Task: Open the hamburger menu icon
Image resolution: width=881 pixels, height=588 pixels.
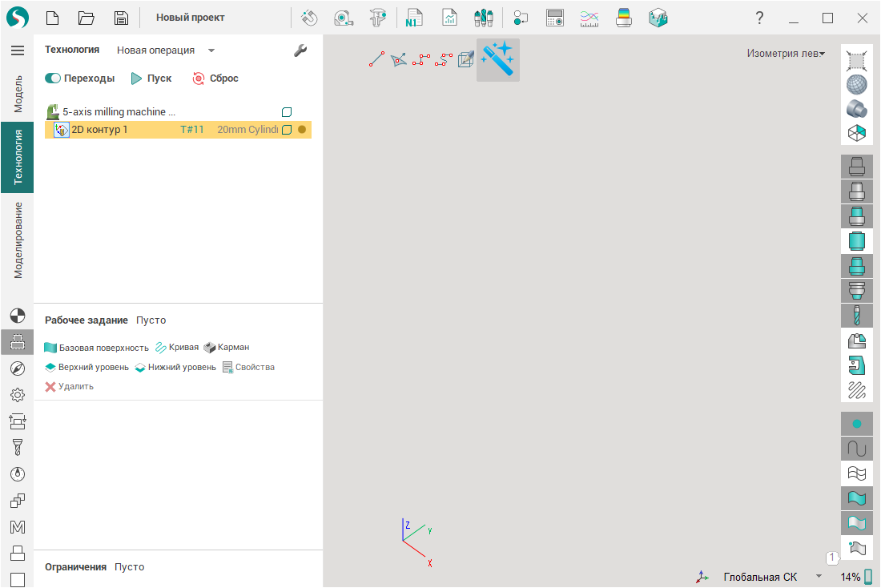Action: point(17,50)
